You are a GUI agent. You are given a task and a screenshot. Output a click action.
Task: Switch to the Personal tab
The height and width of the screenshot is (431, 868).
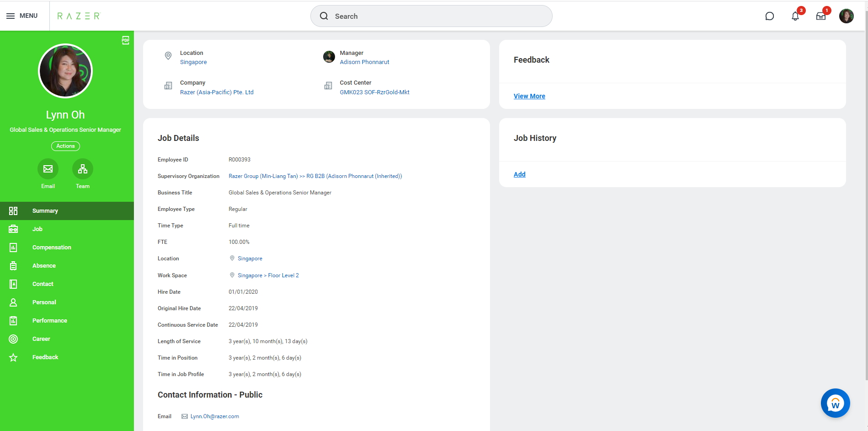pyautogui.click(x=67, y=302)
